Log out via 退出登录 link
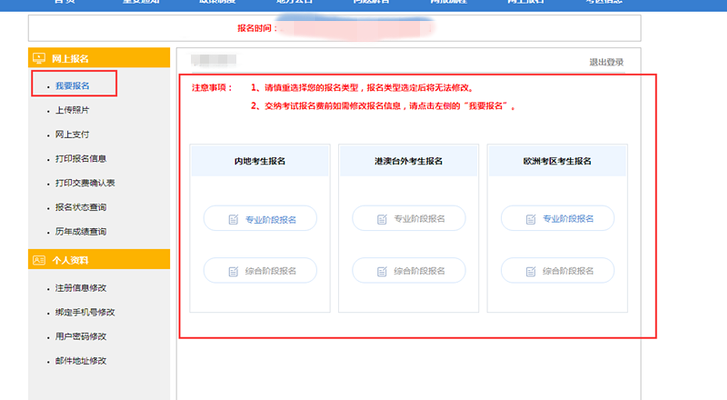727x400 pixels. click(607, 62)
